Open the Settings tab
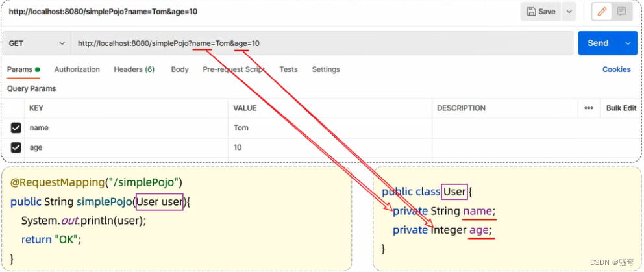 pyautogui.click(x=326, y=69)
